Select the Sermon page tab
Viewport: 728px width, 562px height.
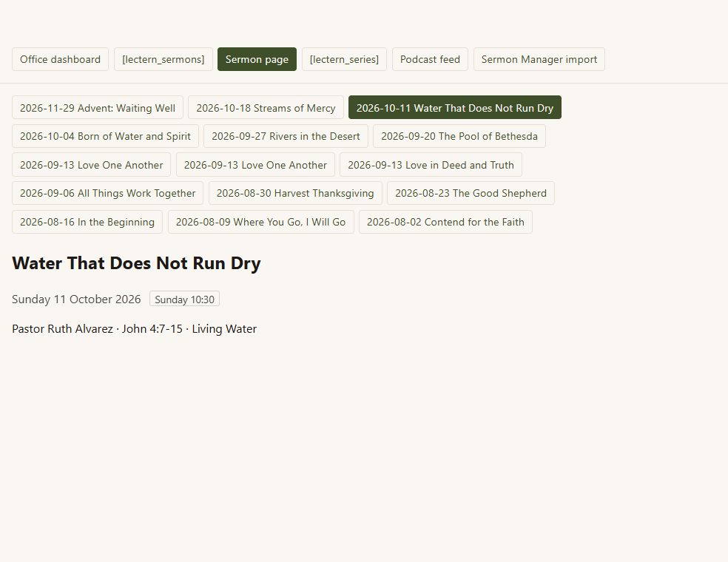(x=257, y=59)
